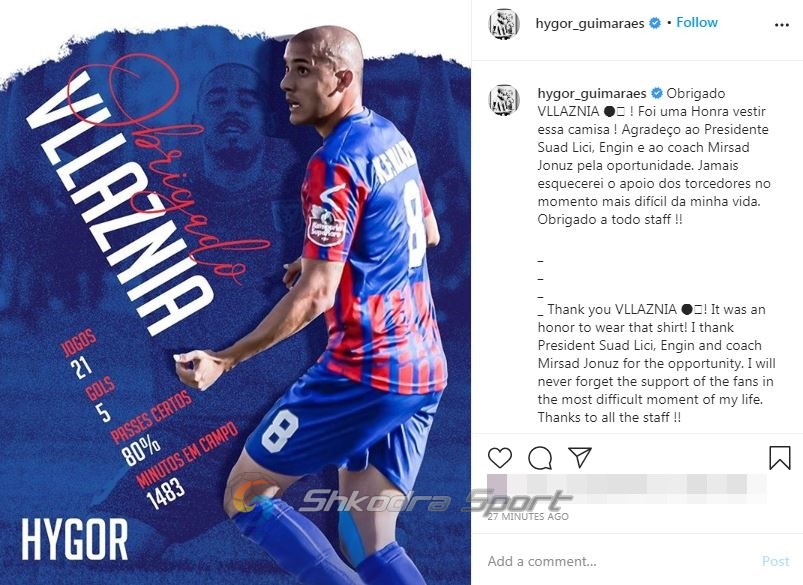Share the post with the paper plane icon

coord(580,457)
